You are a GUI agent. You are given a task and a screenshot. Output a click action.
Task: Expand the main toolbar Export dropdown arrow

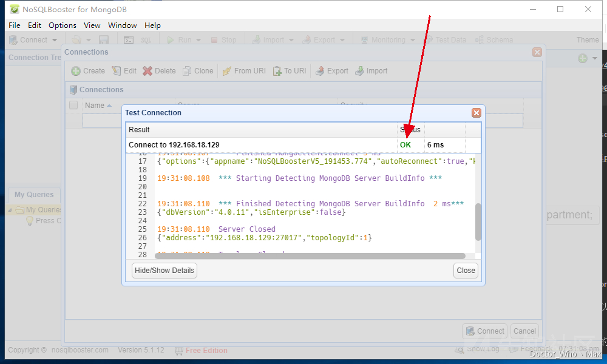pos(342,40)
